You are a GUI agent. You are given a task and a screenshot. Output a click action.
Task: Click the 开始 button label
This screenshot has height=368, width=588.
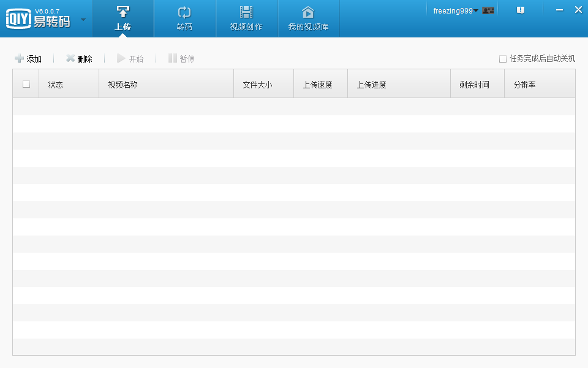tap(135, 58)
